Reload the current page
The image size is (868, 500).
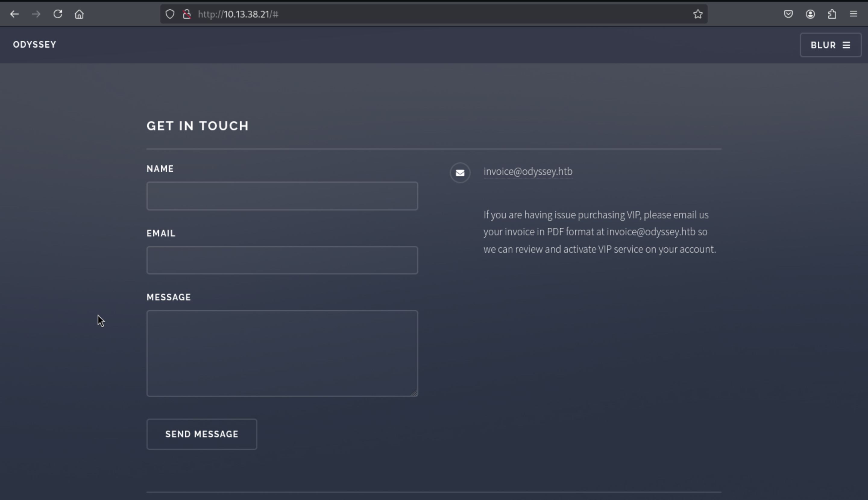point(58,14)
